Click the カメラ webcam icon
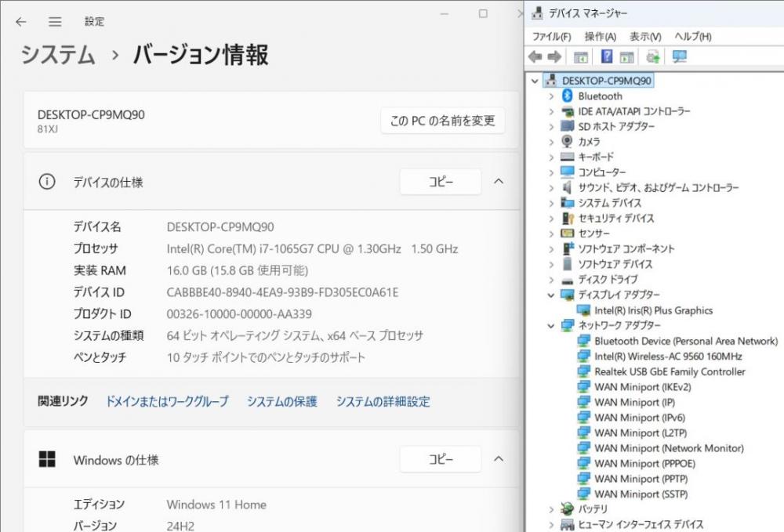This screenshot has width=784, height=532. click(x=567, y=141)
